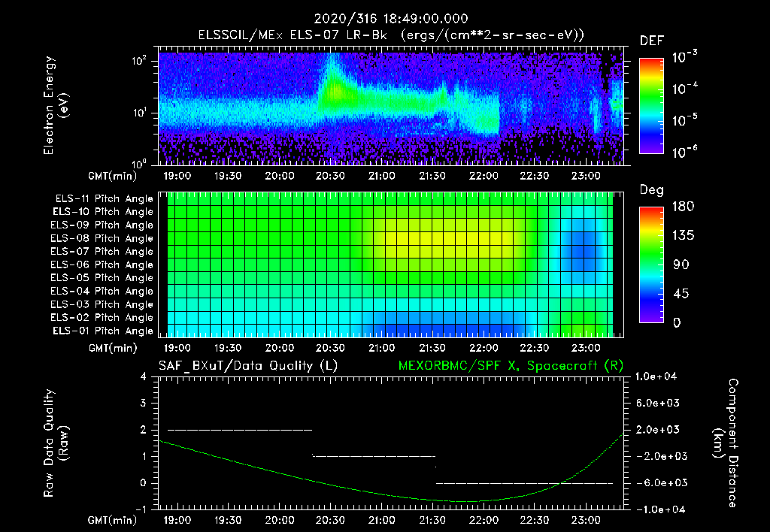This screenshot has height=532, width=770.
Task: Click the green MEXORBMC/SPF X, Spacecraft (R) legend
Action: (x=511, y=366)
